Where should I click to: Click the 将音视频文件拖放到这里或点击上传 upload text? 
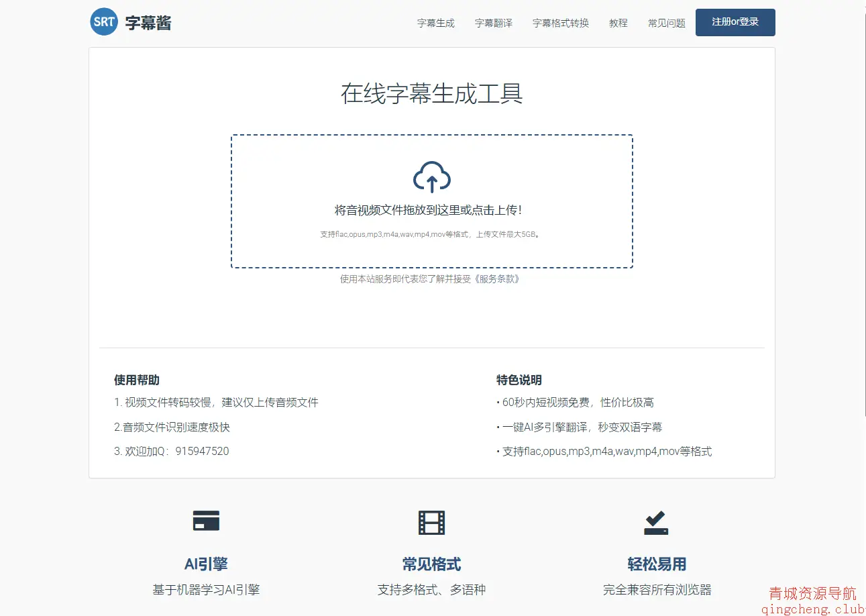click(x=428, y=211)
